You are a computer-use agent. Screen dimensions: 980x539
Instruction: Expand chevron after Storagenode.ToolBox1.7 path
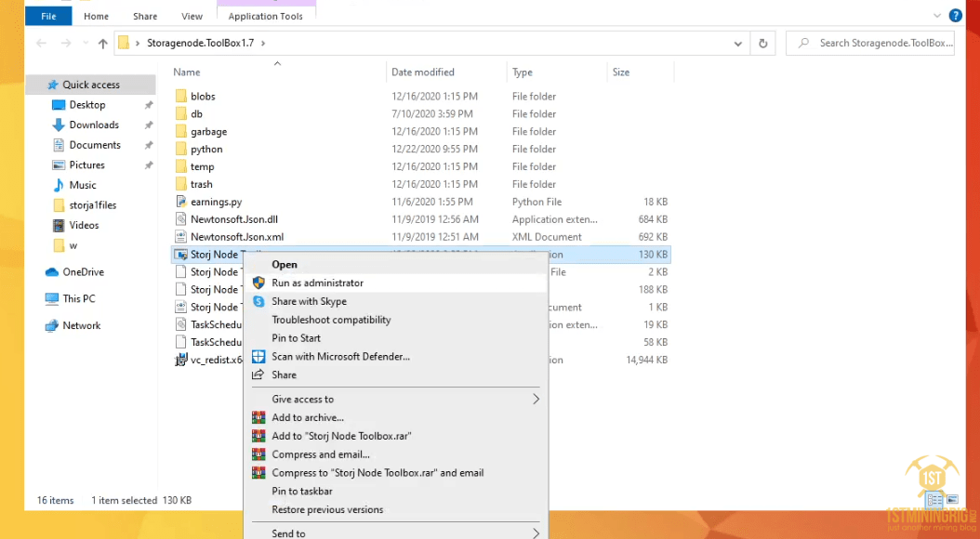pyautogui.click(x=263, y=43)
